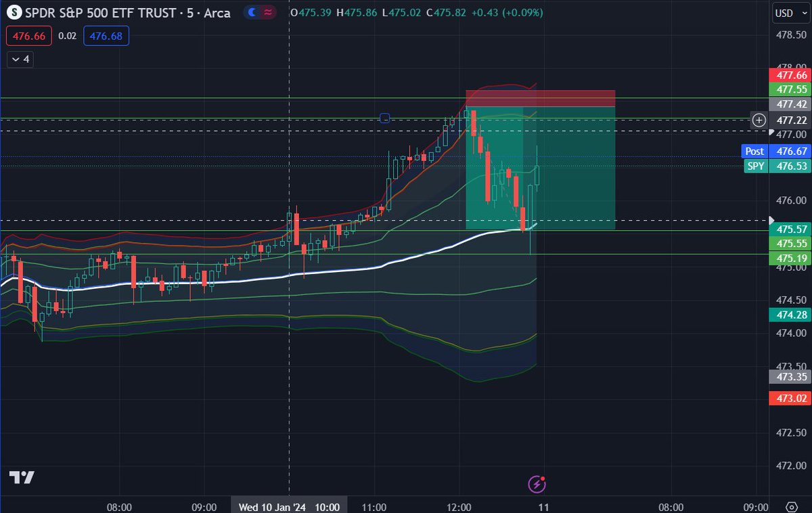Click the teal 476.53 last price label

coord(790,166)
